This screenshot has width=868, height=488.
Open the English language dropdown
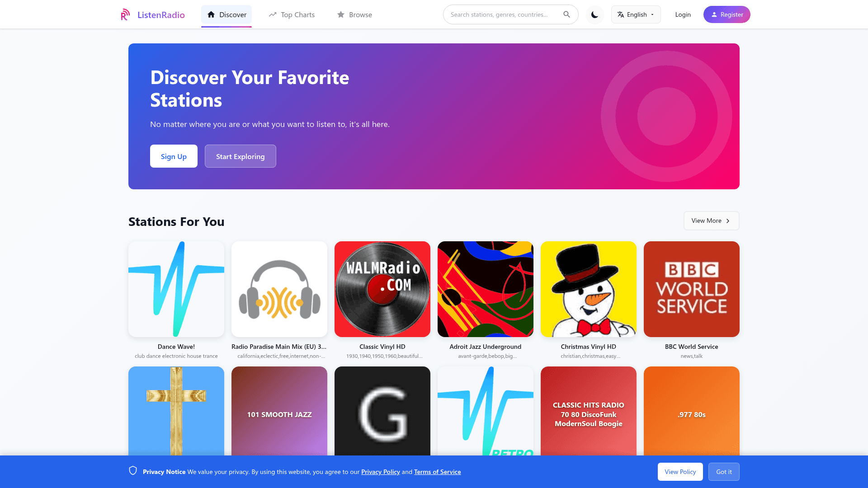(636, 14)
